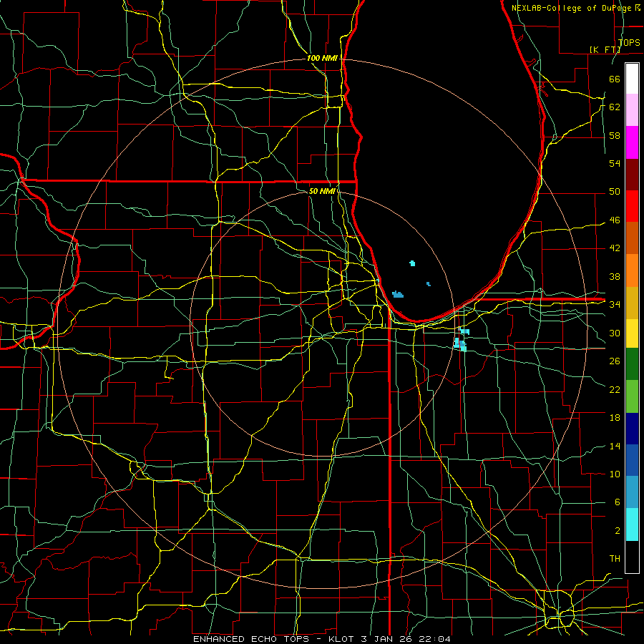This screenshot has width=644, height=644.
Task: Select the cyan swatch in the legend
Action: point(632,525)
